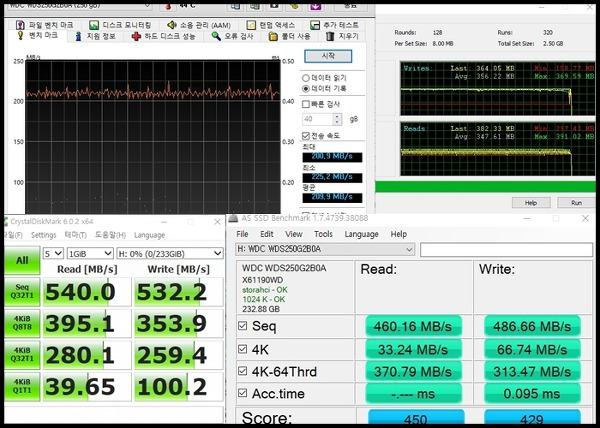This screenshot has height=428, width=600.
Task: Open the Edit menu in AS SSD Benchmark
Action: [267, 234]
